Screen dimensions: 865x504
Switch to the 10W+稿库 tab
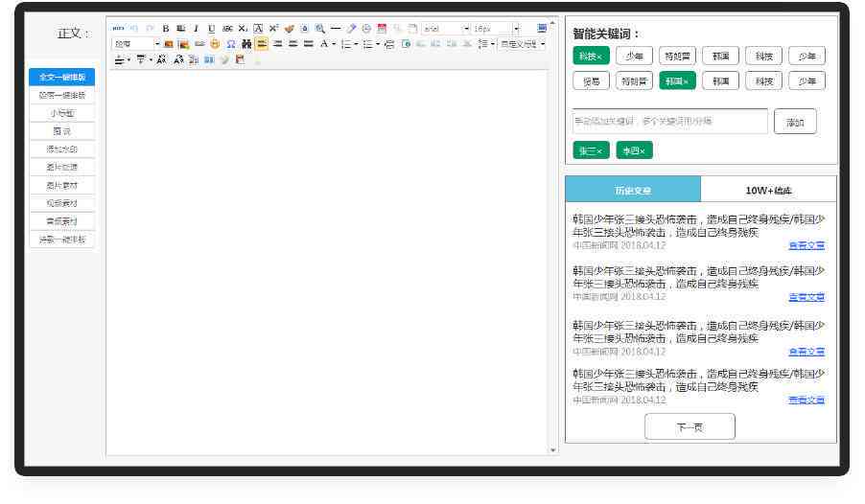tap(768, 191)
